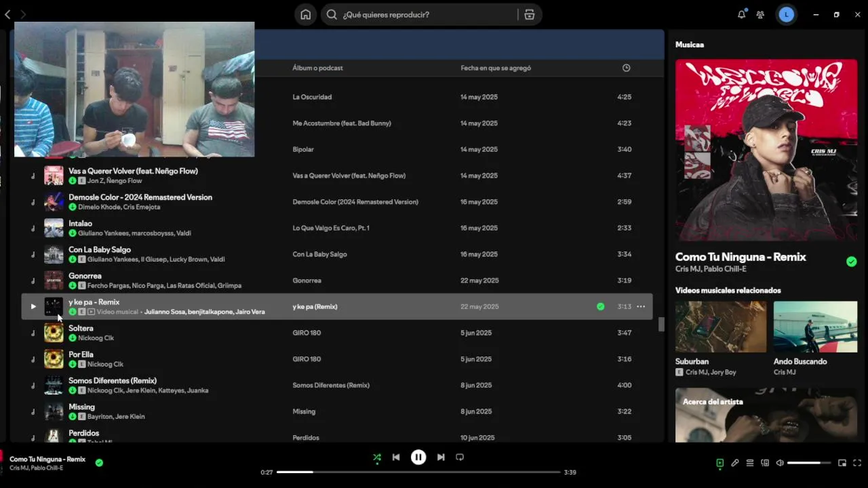
Task: Click the playlist vertical scrollbar
Action: pyautogui.click(x=661, y=324)
